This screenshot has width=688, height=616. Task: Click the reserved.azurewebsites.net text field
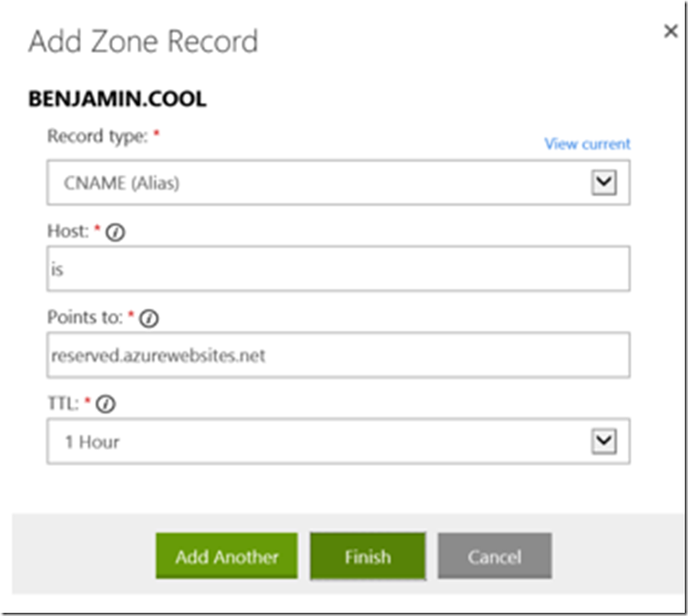pyautogui.click(x=338, y=355)
